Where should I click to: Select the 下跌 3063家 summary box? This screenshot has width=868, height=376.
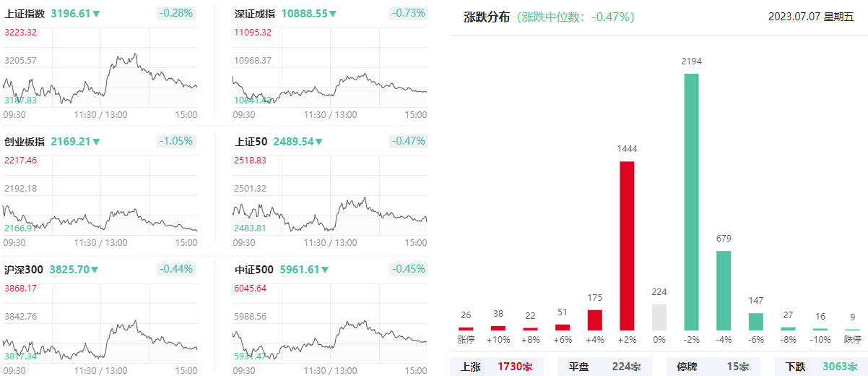tap(821, 367)
